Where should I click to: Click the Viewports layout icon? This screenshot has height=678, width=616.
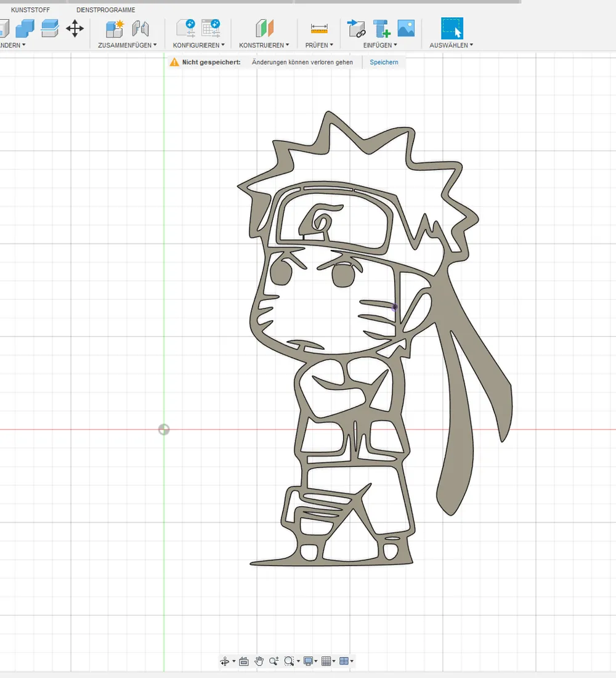[344, 661]
